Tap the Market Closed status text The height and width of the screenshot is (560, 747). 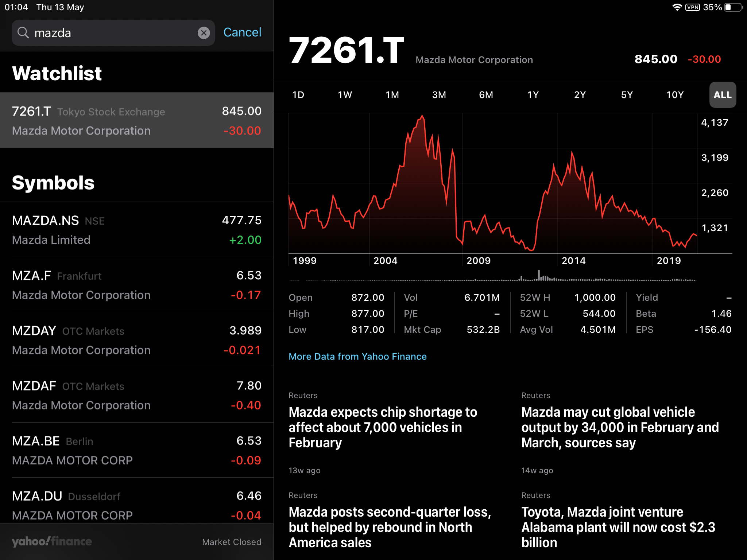click(x=232, y=542)
